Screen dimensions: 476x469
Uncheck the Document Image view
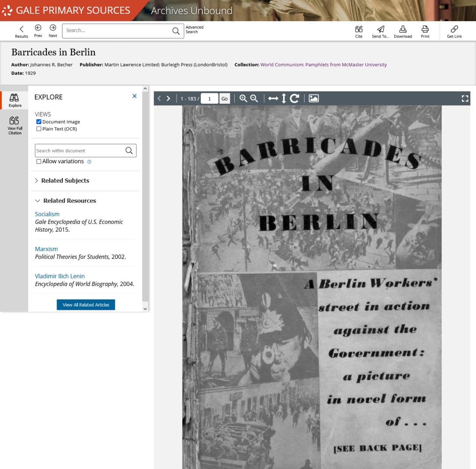coord(39,122)
